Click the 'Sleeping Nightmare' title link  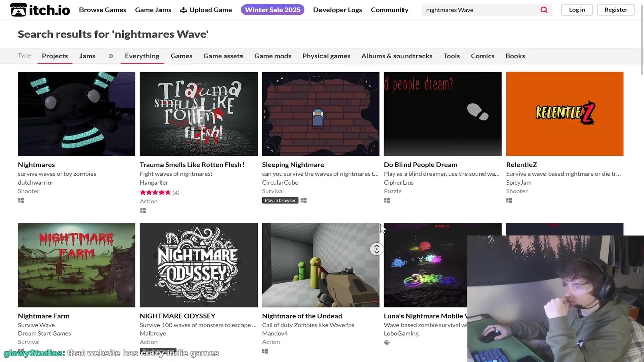pos(293,165)
